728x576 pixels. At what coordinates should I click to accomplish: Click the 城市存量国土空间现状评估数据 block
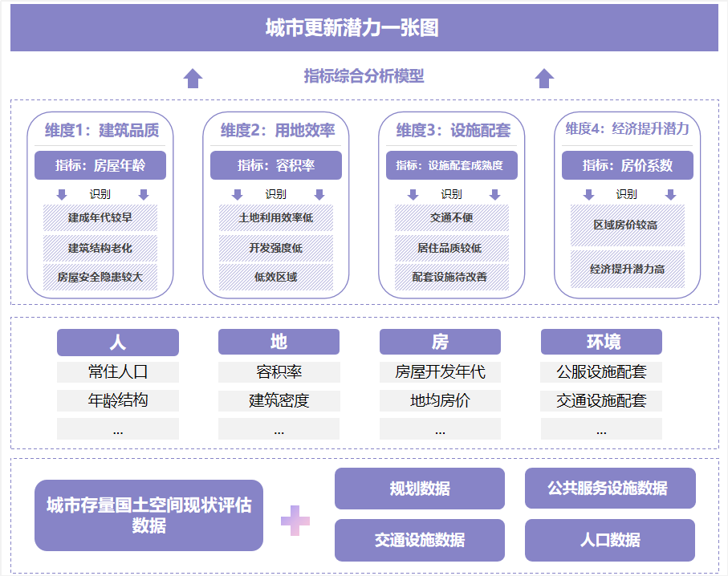tap(148, 515)
